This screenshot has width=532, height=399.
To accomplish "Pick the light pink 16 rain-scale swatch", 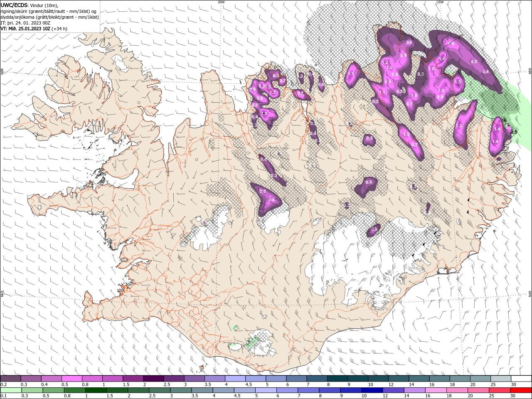I will click(x=436, y=390).
